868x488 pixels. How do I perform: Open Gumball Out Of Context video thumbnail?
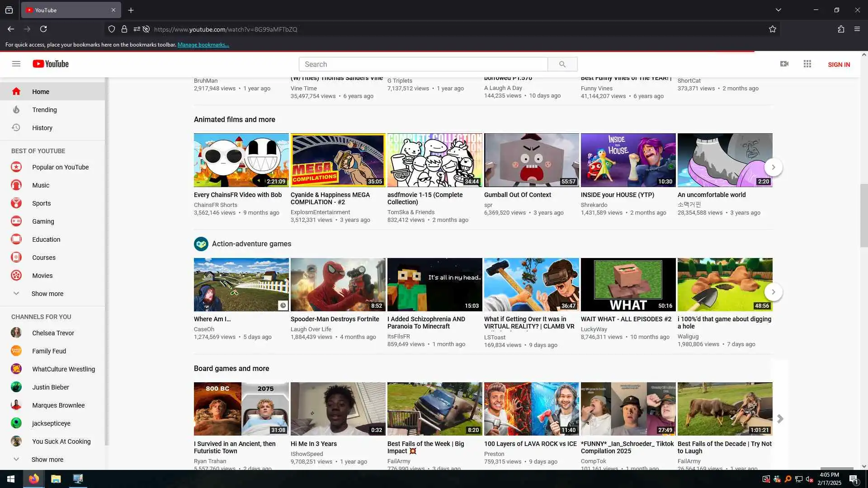point(531,160)
